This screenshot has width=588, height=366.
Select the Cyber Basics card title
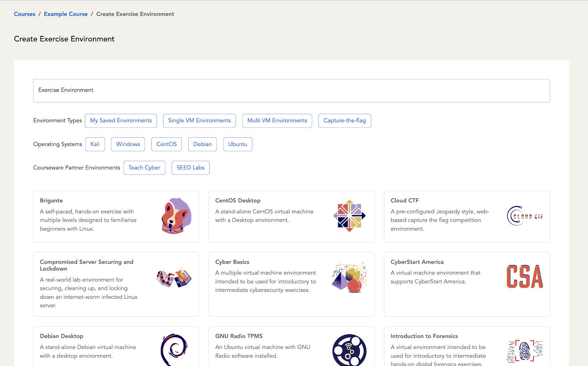point(232,262)
